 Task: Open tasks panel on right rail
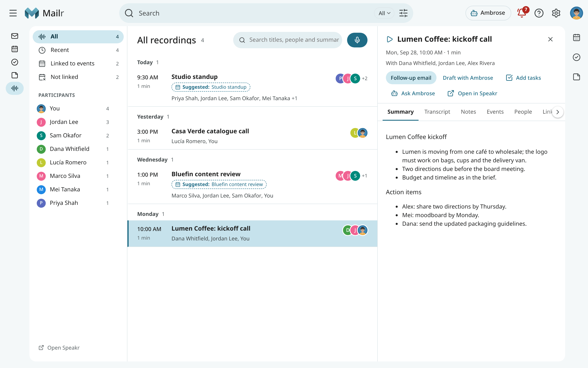point(576,57)
